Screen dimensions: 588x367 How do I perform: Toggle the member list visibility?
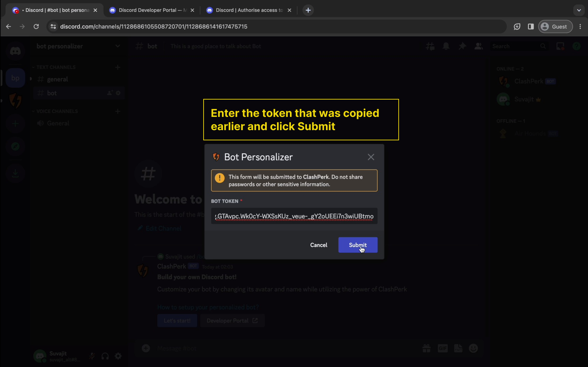[479, 46]
